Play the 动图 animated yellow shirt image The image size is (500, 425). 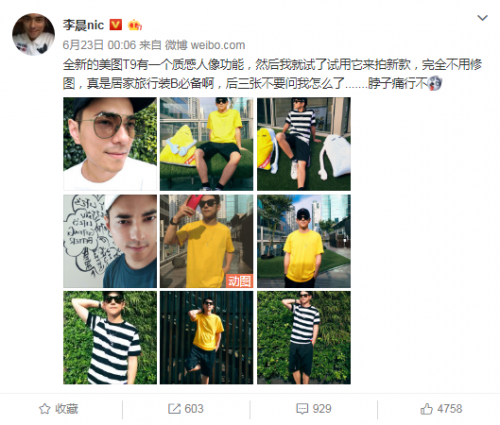pyautogui.click(x=206, y=241)
